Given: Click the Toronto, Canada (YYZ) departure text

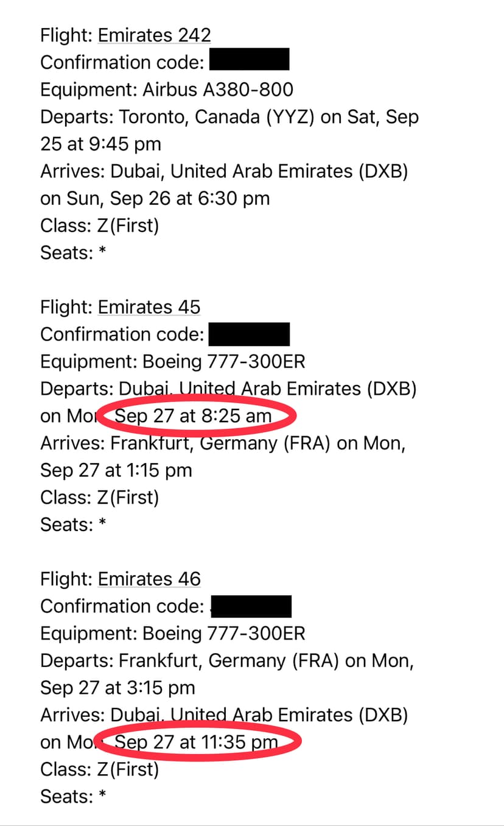Looking at the screenshot, I should point(217,117).
